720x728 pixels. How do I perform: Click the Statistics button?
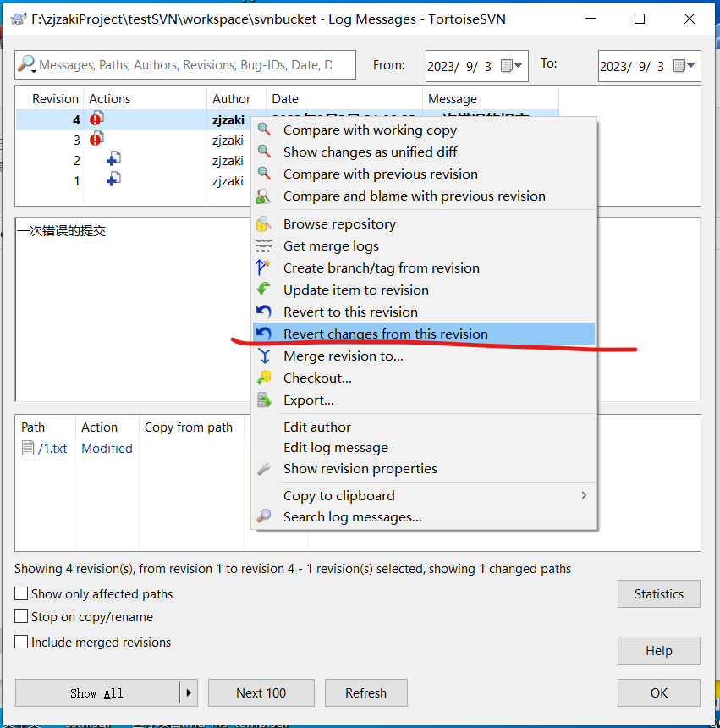pyautogui.click(x=659, y=593)
